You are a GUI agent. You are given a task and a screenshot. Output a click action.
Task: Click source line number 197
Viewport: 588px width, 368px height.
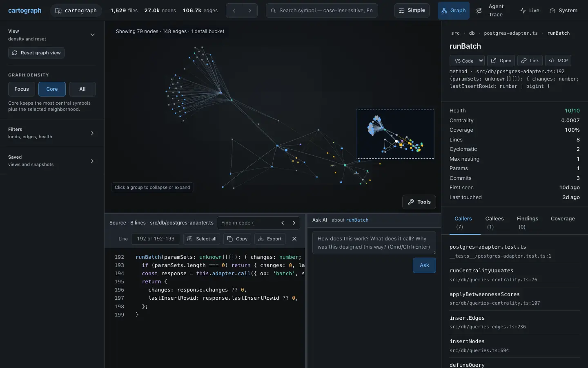(x=119, y=298)
